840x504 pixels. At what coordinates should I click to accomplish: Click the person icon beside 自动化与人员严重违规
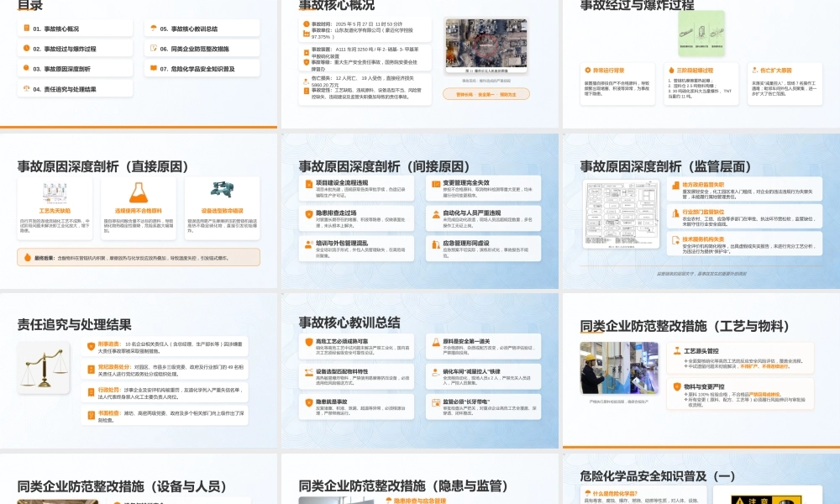click(x=435, y=214)
